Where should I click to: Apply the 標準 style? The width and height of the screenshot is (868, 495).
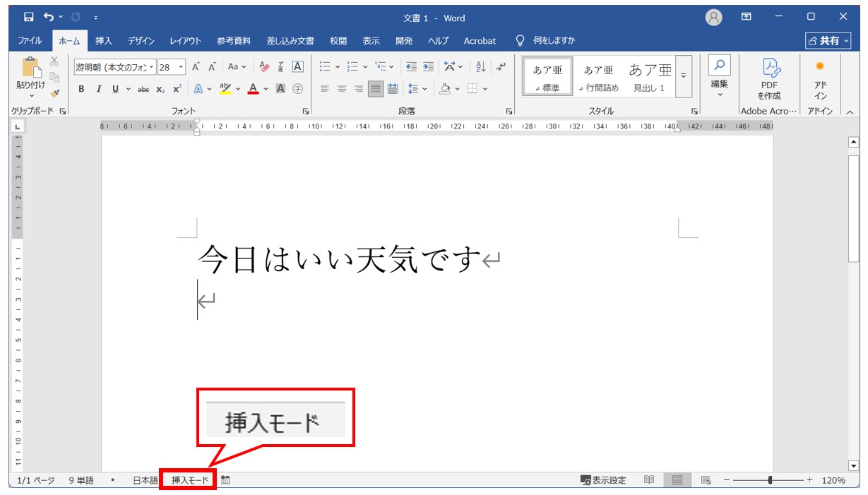(547, 76)
